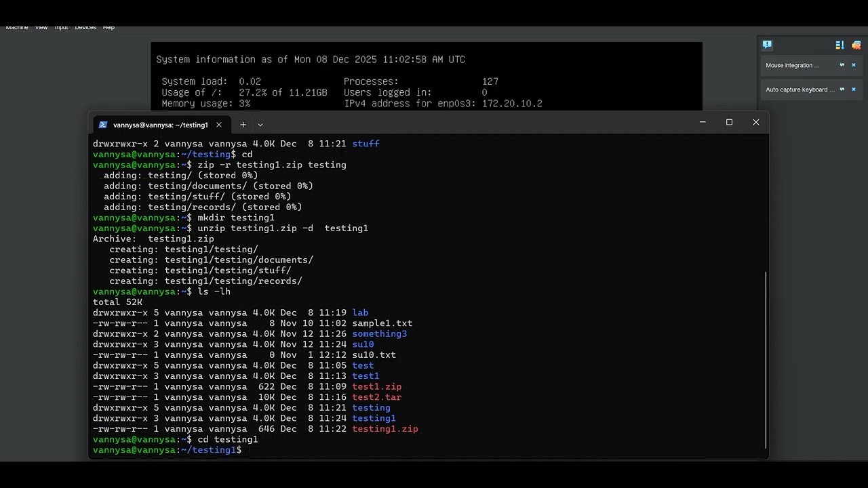The width and height of the screenshot is (868, 488).
Task: Click the delete all notifications icon
Action: (x=856, y=45)
